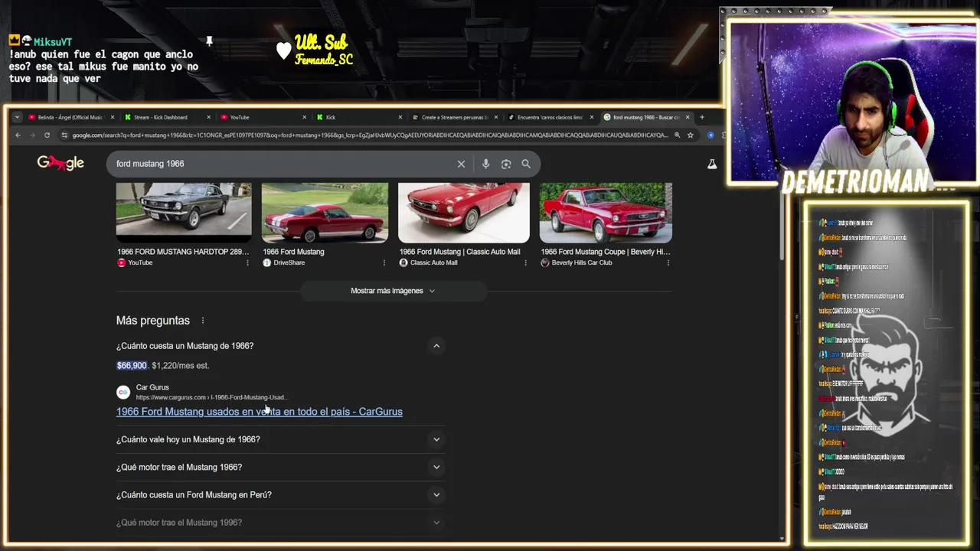This screenshot has height=551, width=980.
Task: Open '1966 Ford Mustang | Classic Auto Mall' title
Action: click(459, 252)
